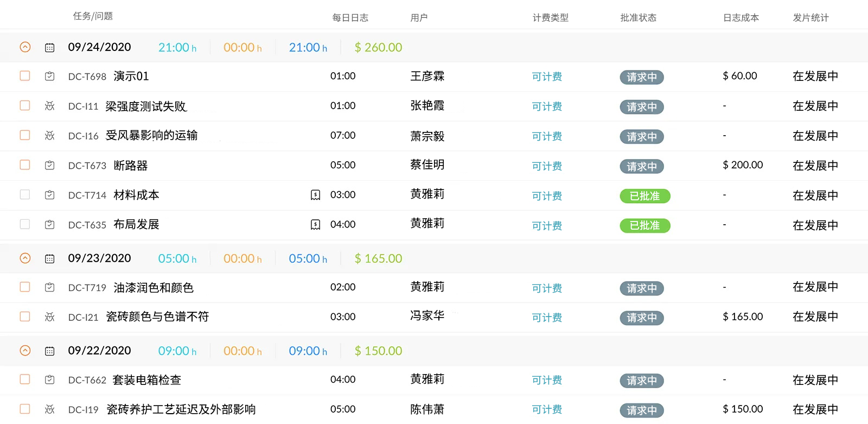
Task: Click the 每日日志 column header
Action: tap(350, 18)
